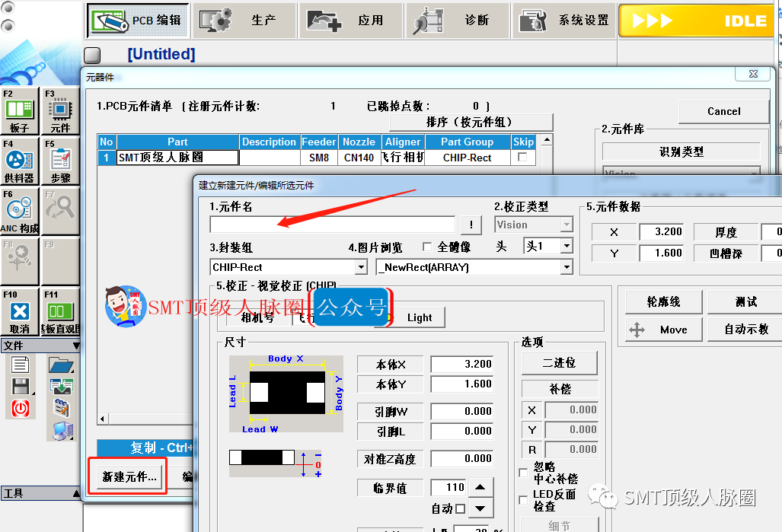This screenshot has width=782, height=532.
Task: Enable the Skip checkbox for row 1
Action: pyautogui.click(x=522, y=158)
